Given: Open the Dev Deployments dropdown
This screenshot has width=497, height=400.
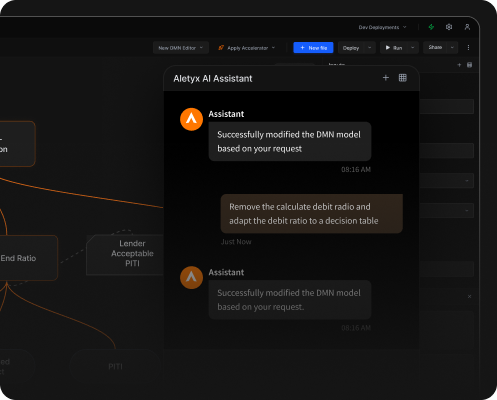Looking at the screenshot, I should pos(382,27).
